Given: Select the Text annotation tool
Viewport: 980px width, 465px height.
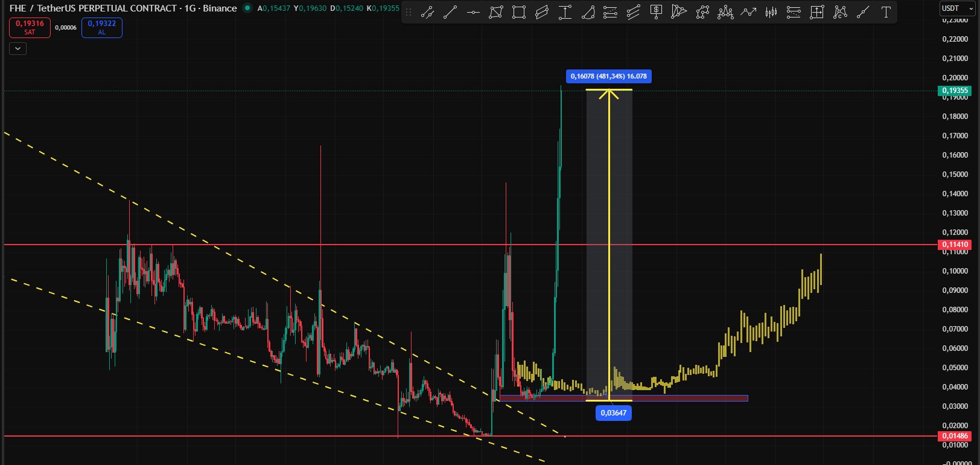Looking at the screenshot, I should 886,12.
